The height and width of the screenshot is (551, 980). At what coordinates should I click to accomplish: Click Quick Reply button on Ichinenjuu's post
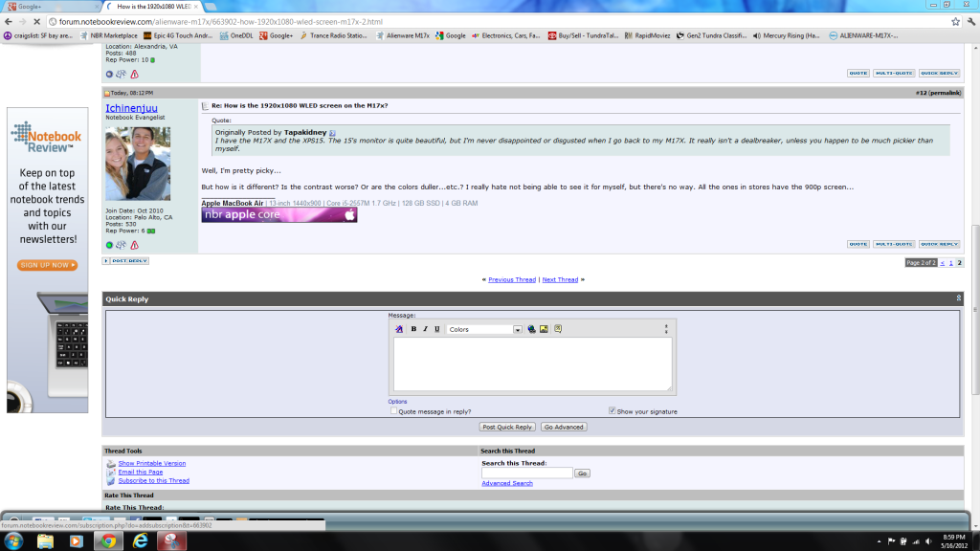point(939,244)
